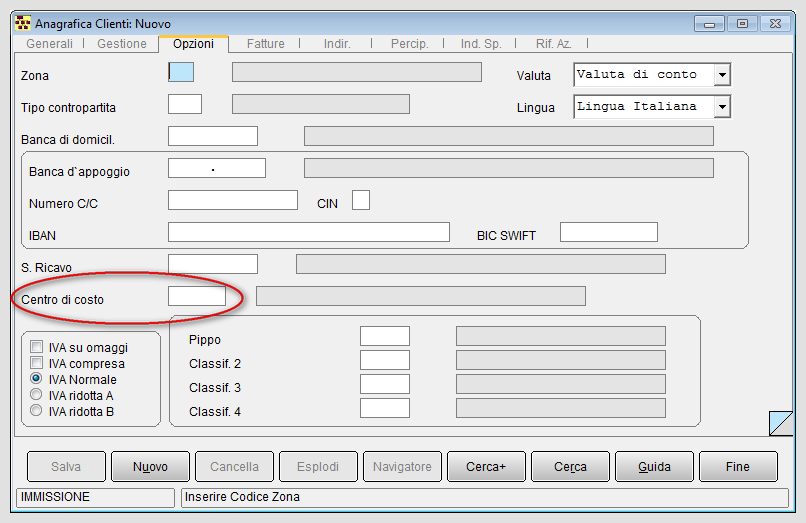
Task: Close the Anagrafica Clienti window
Action: 775,24
